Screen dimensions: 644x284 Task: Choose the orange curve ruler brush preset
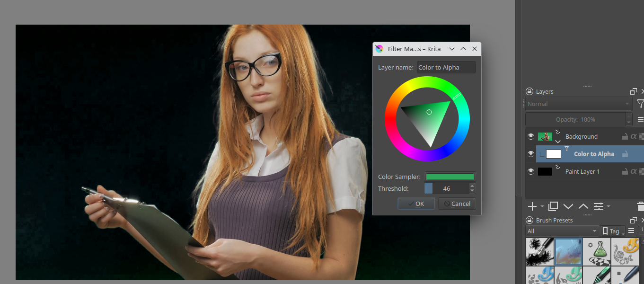625,251
